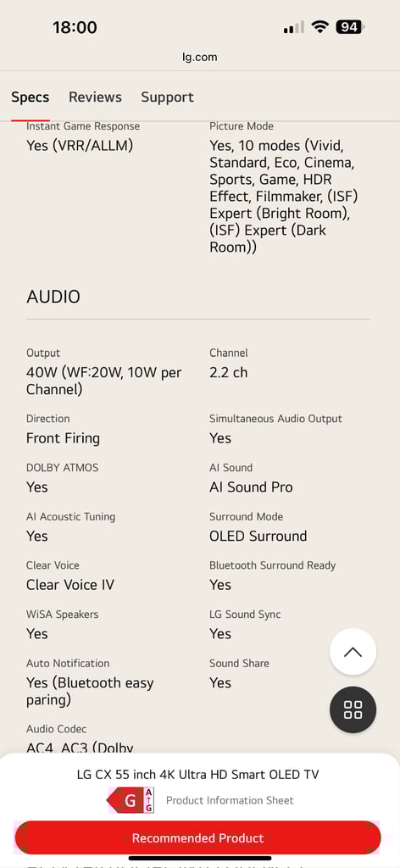Image resolution: width=400 pixels, height=868 pixels.
Task: Tap the scroll-to-top arrow button
Action: coord(353,652)
